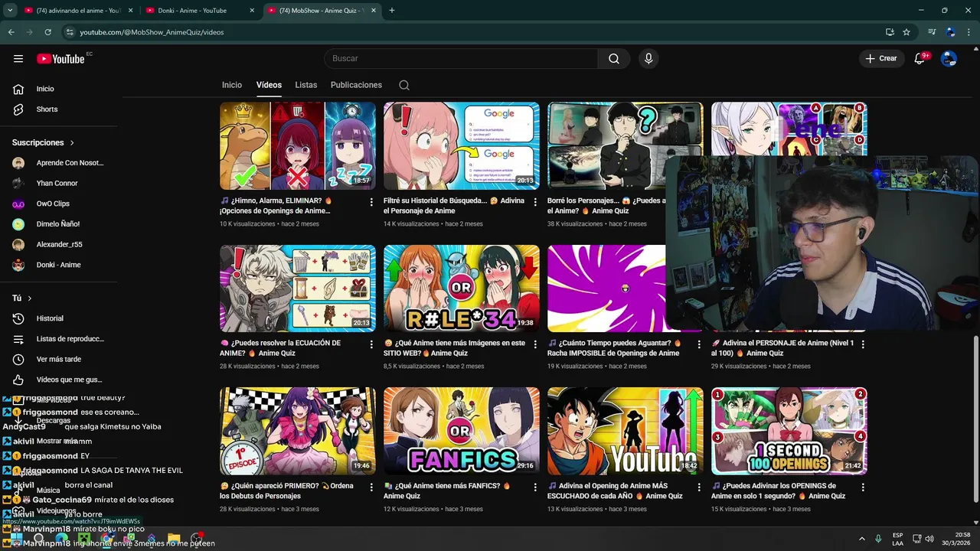Open the browser tab search dropdown

click(10, 11)
